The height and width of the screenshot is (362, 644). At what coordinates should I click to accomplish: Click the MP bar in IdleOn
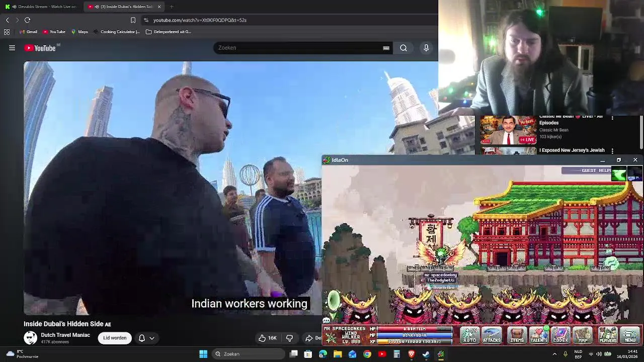(414, 335)
